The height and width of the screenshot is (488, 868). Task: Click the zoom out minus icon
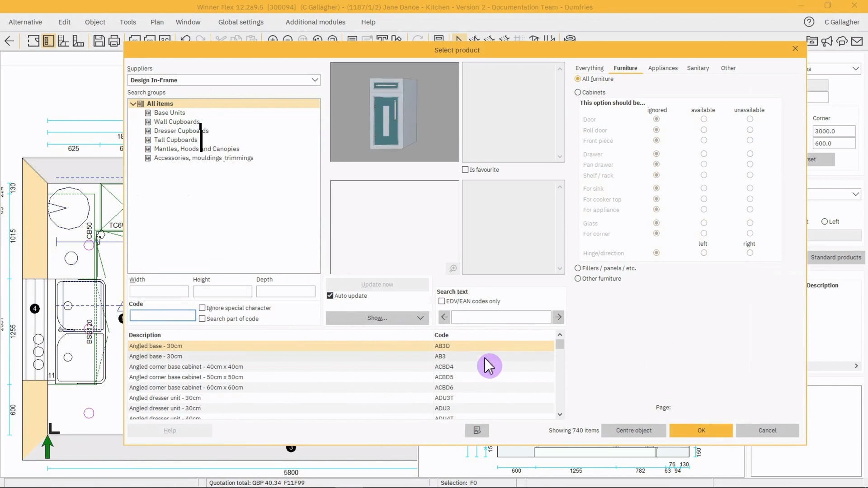(288, 39)
